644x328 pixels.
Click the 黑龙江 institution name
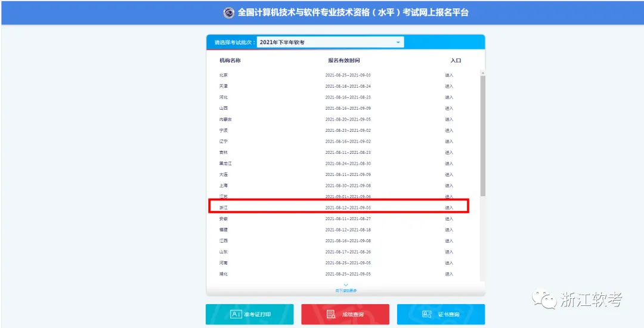click(x=225, y=164)
